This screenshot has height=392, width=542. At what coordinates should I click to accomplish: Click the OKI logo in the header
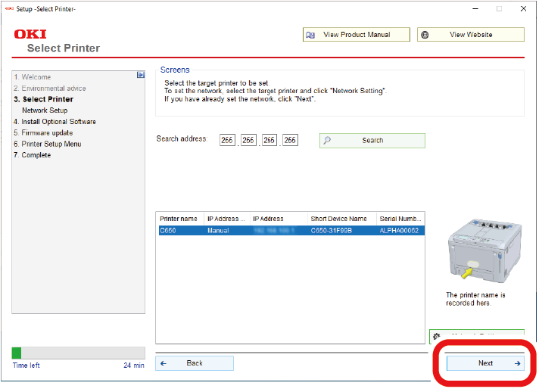(30, 34)
